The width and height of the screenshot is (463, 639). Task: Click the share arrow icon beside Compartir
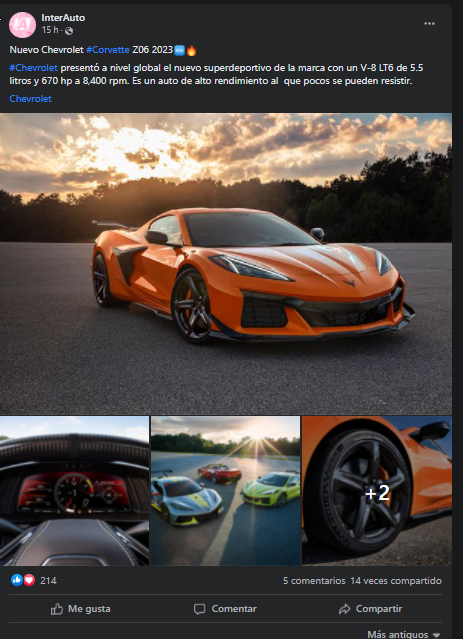pos(344,609)
